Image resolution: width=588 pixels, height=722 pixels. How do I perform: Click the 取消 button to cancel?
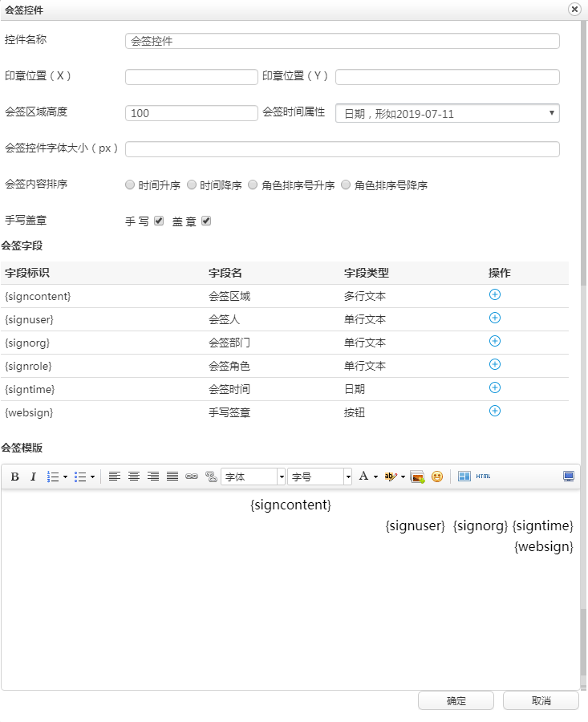(541, 700)
